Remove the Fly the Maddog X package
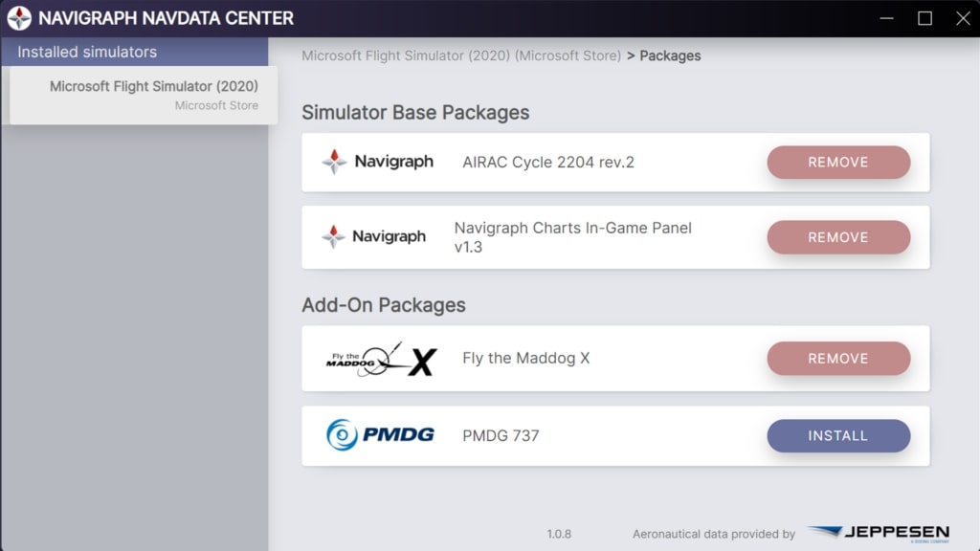The width and height of the screenshot is (980, 551). tap(837, 359)
